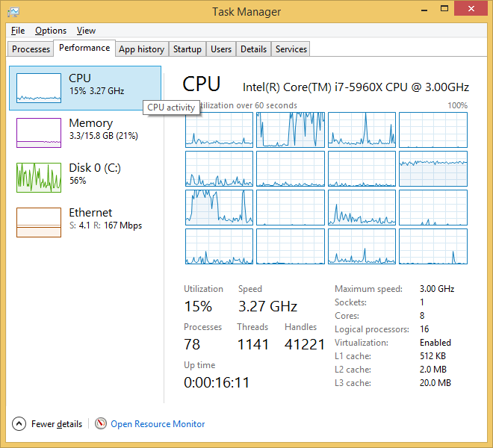Screen dimensions: 493x448
Task: Click the 15% utilization value
Action: point(198,306)
